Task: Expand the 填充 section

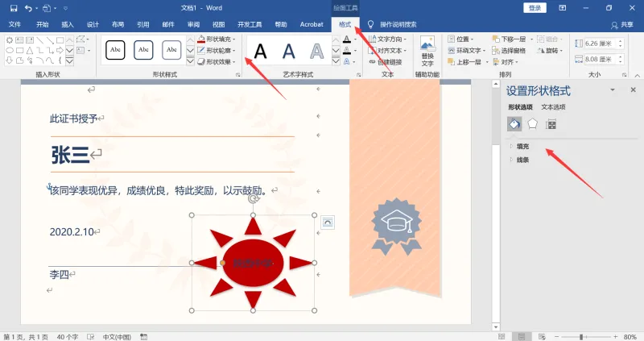Action: (x=519, y=147)
